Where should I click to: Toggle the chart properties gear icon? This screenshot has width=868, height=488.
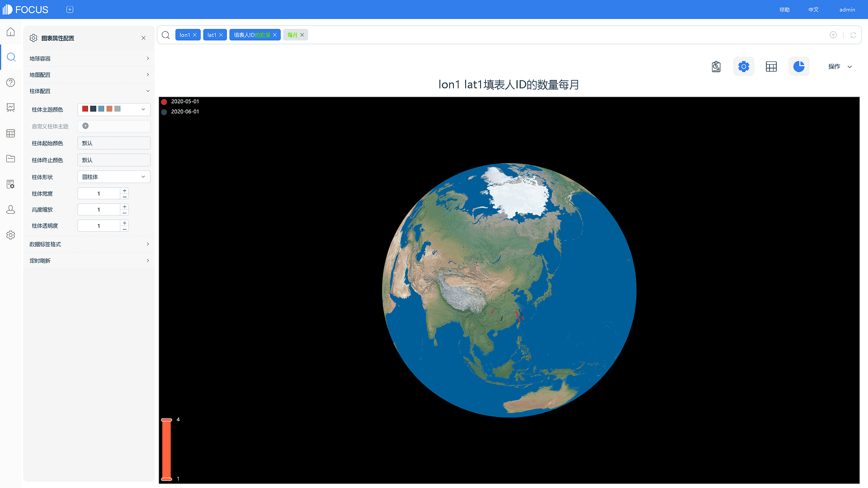click(x=744, y=66)
